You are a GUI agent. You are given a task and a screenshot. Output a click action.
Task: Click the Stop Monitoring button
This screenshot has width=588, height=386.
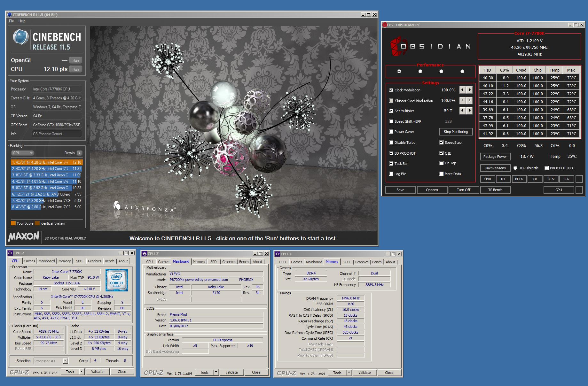pos(456,132)
